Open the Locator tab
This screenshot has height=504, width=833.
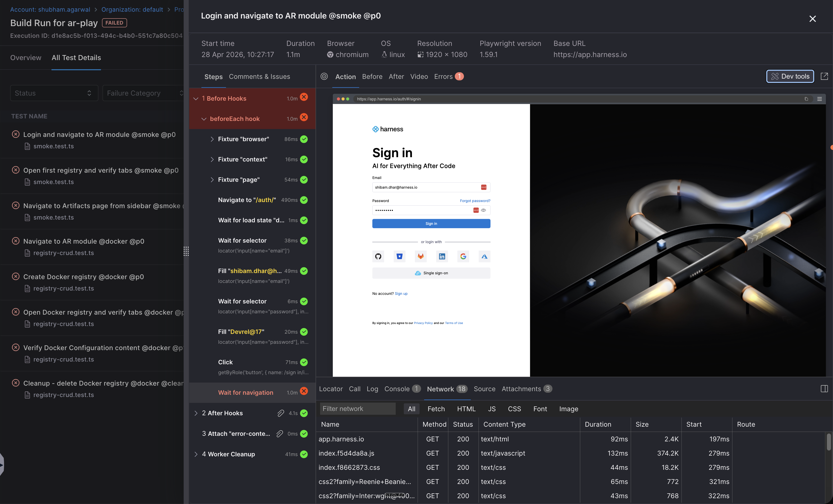[x=331, y=389]
